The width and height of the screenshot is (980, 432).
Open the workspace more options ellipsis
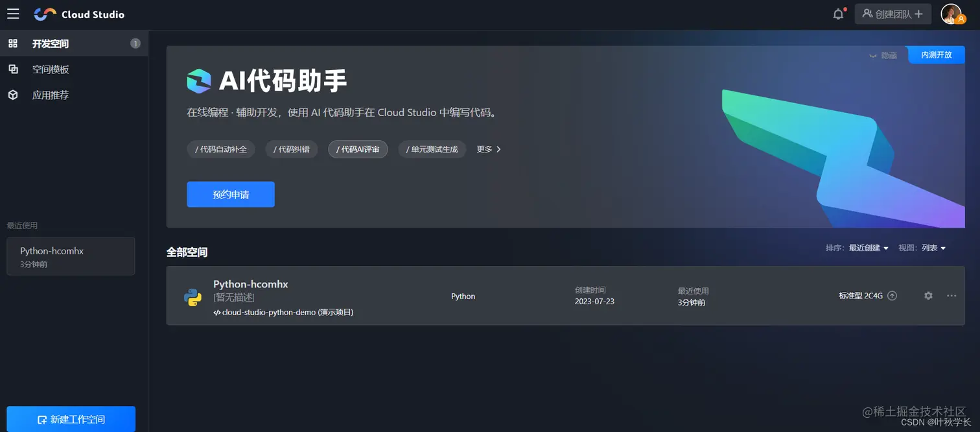click(x=951, y=296)
